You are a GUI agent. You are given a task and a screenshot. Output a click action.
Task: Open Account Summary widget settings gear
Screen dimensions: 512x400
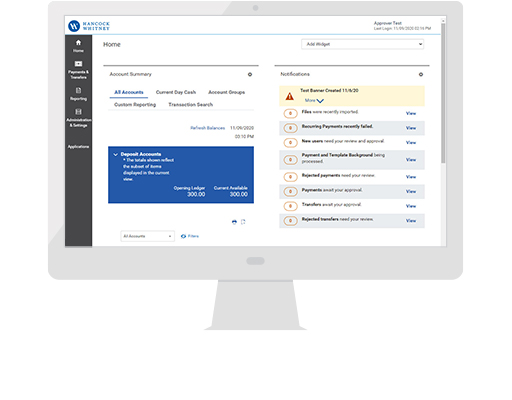(x=250, y=74)
